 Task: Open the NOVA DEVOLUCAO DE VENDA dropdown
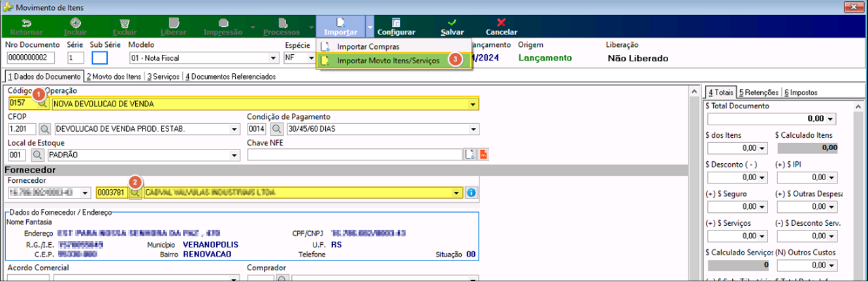coord(472,104)
